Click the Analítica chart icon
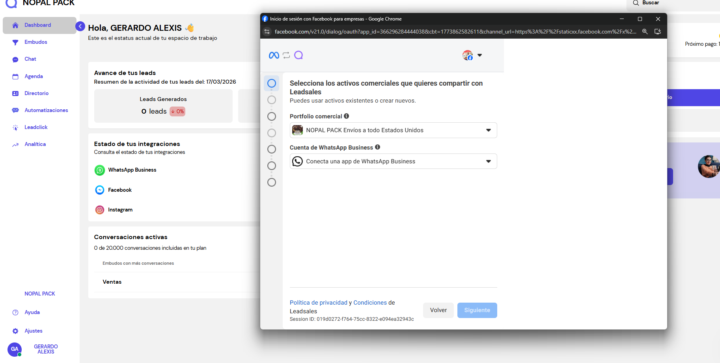 point(15,145)
